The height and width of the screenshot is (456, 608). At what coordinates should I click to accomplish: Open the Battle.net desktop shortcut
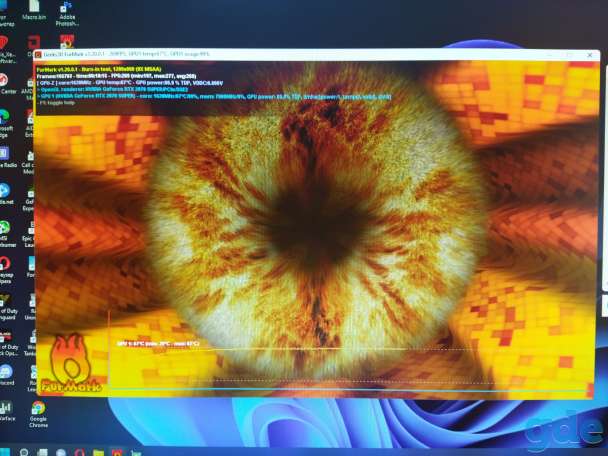click(7, 195)
